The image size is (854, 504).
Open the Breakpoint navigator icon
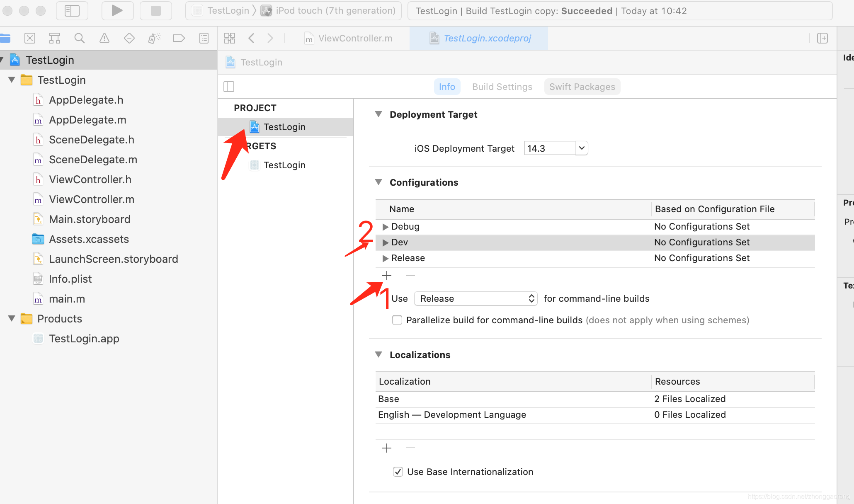[179, 39]
